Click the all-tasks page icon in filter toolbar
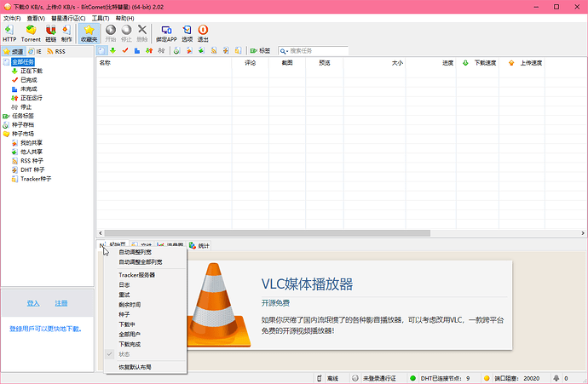 tap(101, 50)
